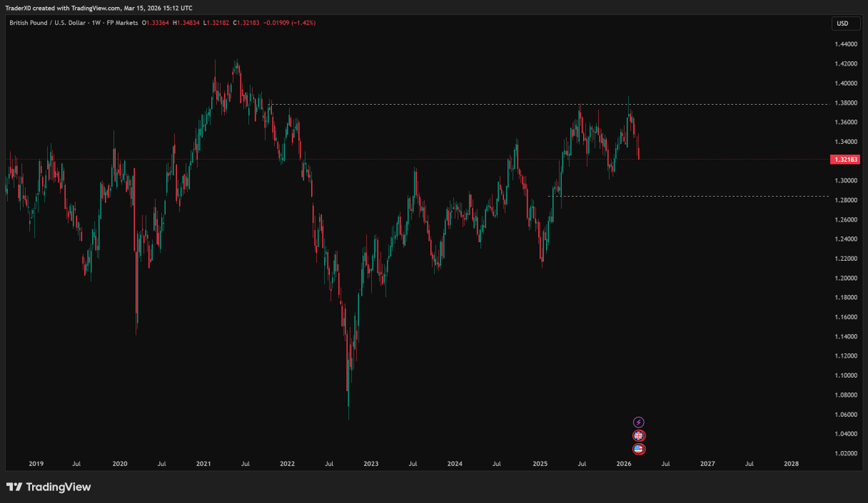
Task: Click the TradingView logo
Action: coord(48,487)
